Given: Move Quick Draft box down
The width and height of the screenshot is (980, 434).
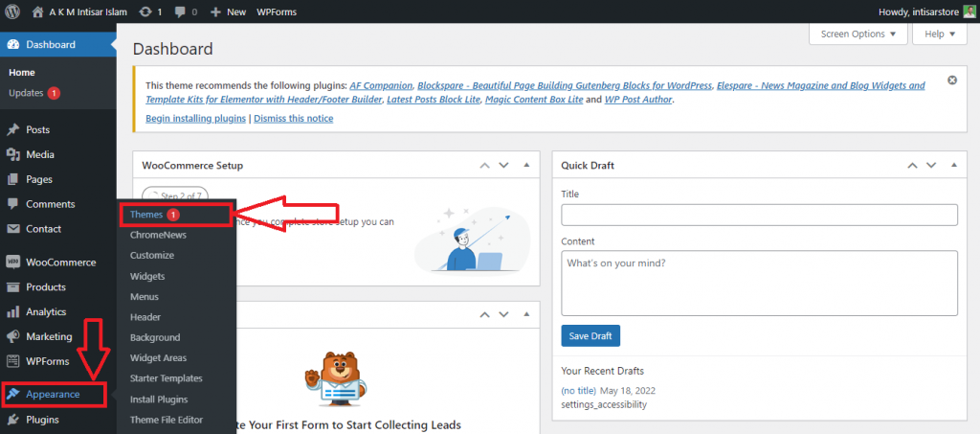Looking at the screenshot, I should click(x=931, y=166).
